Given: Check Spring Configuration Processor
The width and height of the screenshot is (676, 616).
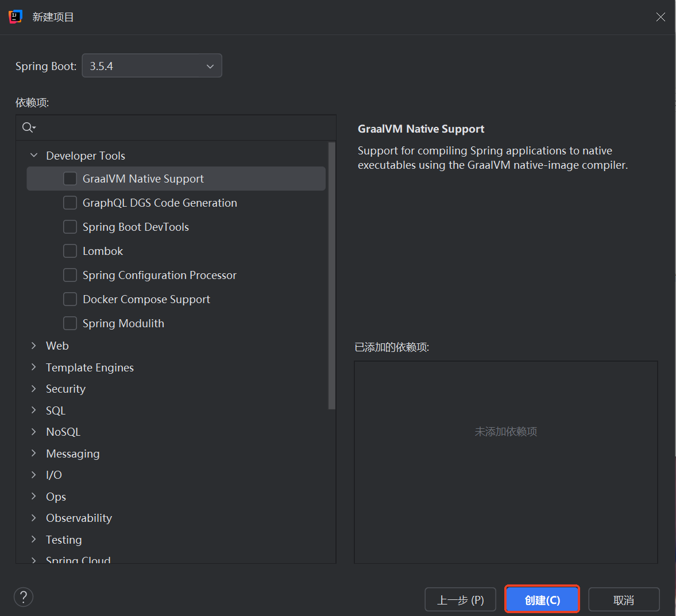Looking at the screenshot, I should point(70,275).
